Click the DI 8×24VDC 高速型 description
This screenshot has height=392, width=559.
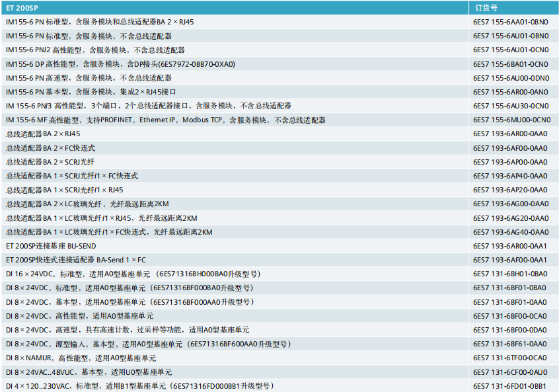(128, 330)
